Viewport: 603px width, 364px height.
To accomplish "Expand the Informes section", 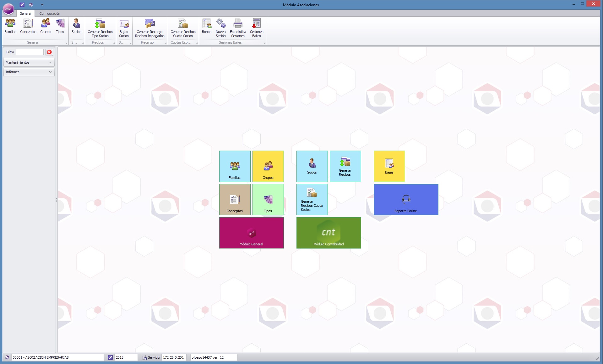I will [29, 72].
